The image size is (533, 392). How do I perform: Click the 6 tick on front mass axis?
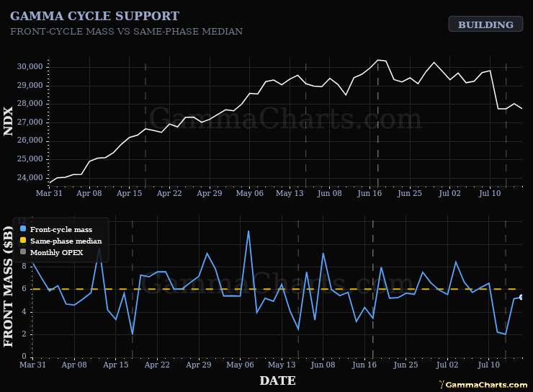(x=24, y=289)
